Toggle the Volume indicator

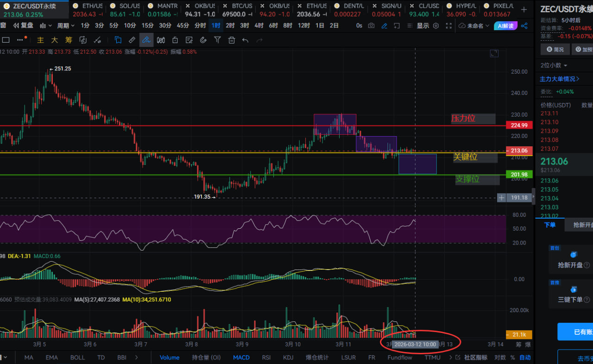(170, 357)
